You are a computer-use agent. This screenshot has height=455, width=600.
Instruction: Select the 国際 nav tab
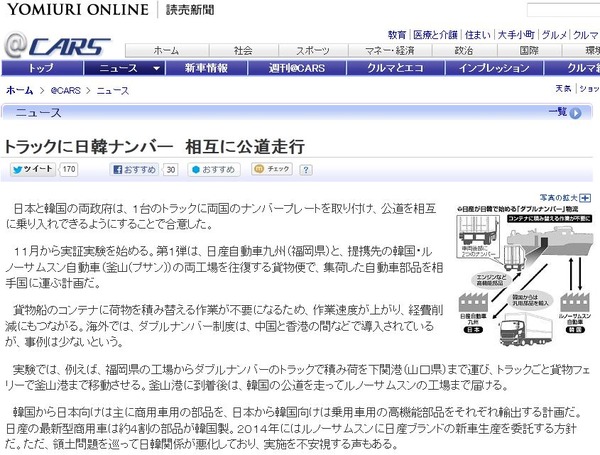coord(529,51)
